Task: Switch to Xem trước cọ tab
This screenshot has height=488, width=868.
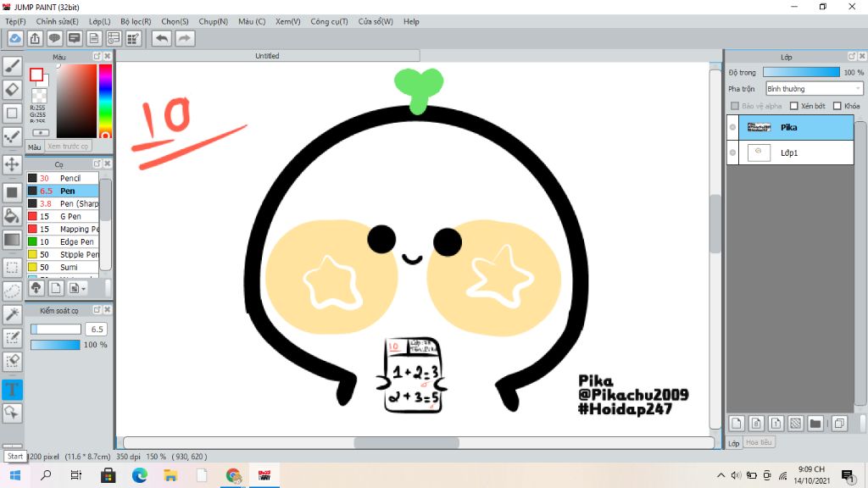Action: click(68, 147)
